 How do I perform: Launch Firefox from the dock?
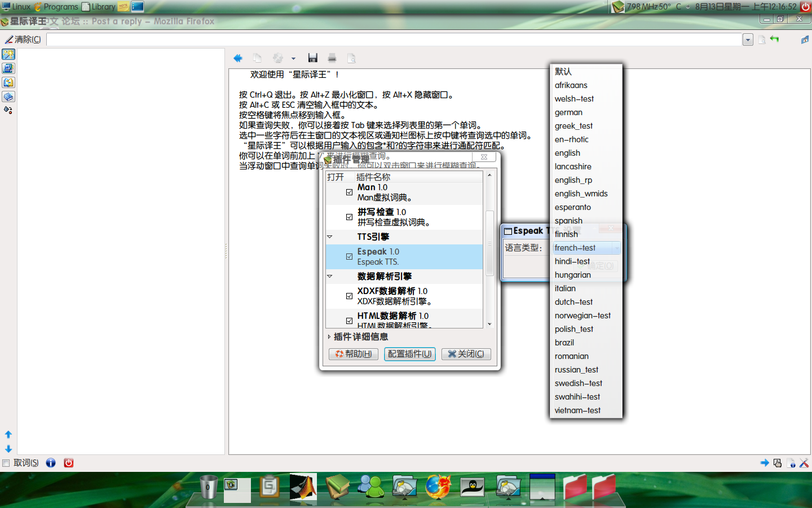tap(438, 487)
